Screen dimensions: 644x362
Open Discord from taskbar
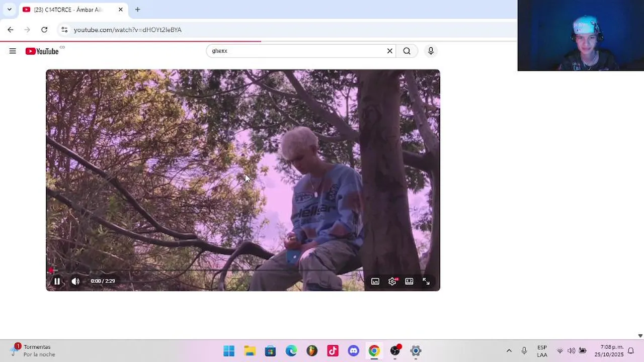[353, 350]
